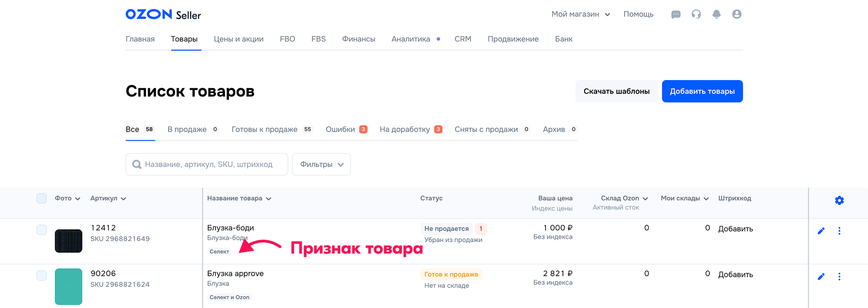
Task: Expand the Артикул column dropdown
Action: coord(123,199)
